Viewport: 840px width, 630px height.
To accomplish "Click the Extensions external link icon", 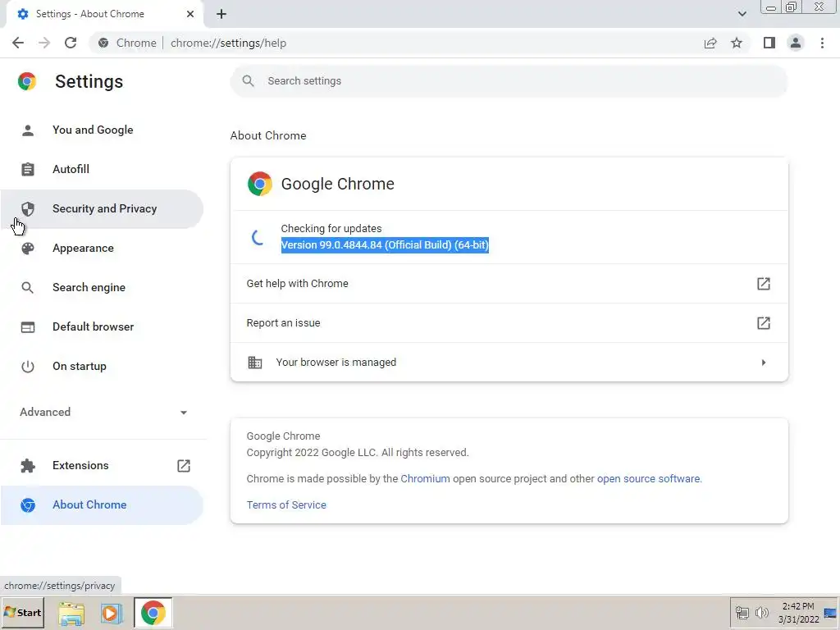I will 184,466.
